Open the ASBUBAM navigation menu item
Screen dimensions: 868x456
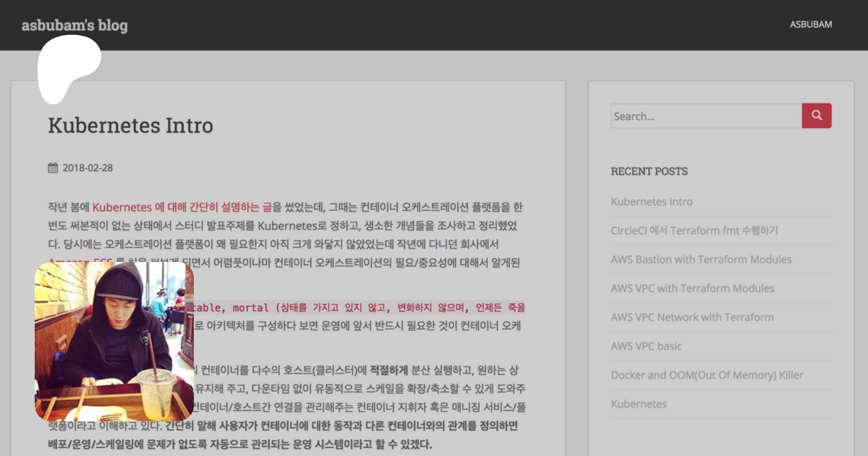coord(811,25)
